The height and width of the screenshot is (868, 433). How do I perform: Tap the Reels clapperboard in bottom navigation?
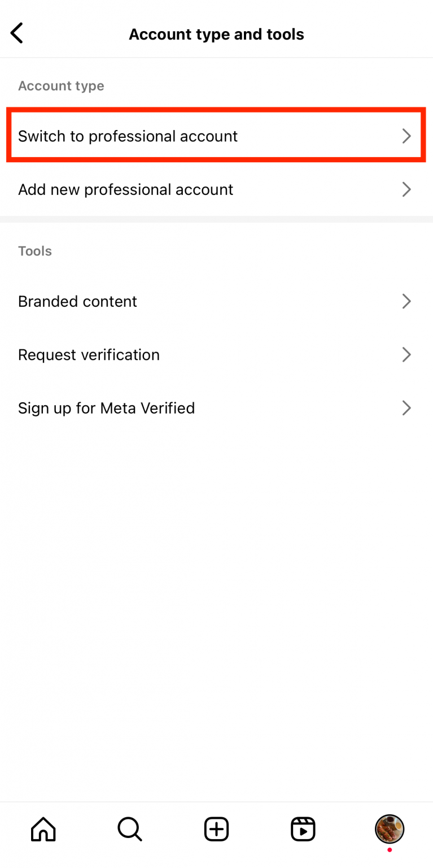coord(303,829)
